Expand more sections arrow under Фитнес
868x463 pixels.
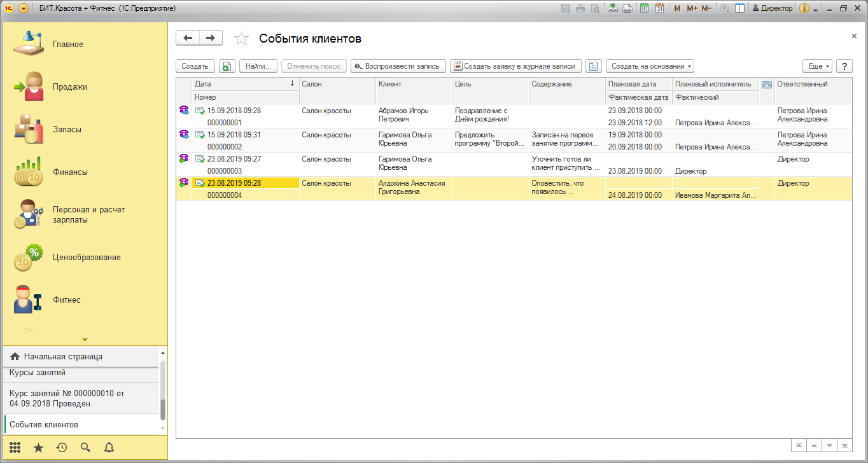click(x=85, y=340)
